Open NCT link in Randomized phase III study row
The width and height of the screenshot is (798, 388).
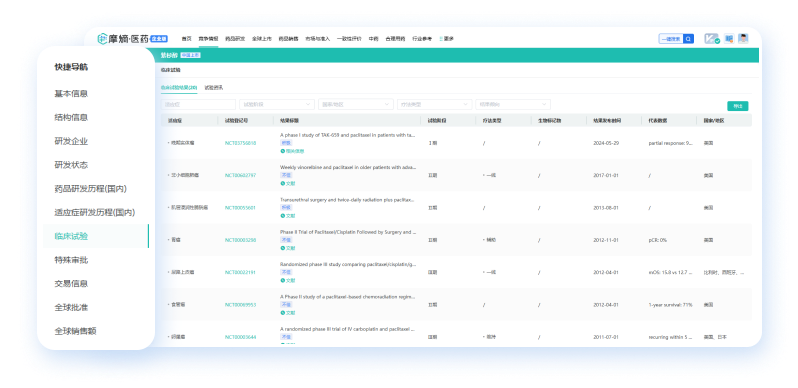240,272
